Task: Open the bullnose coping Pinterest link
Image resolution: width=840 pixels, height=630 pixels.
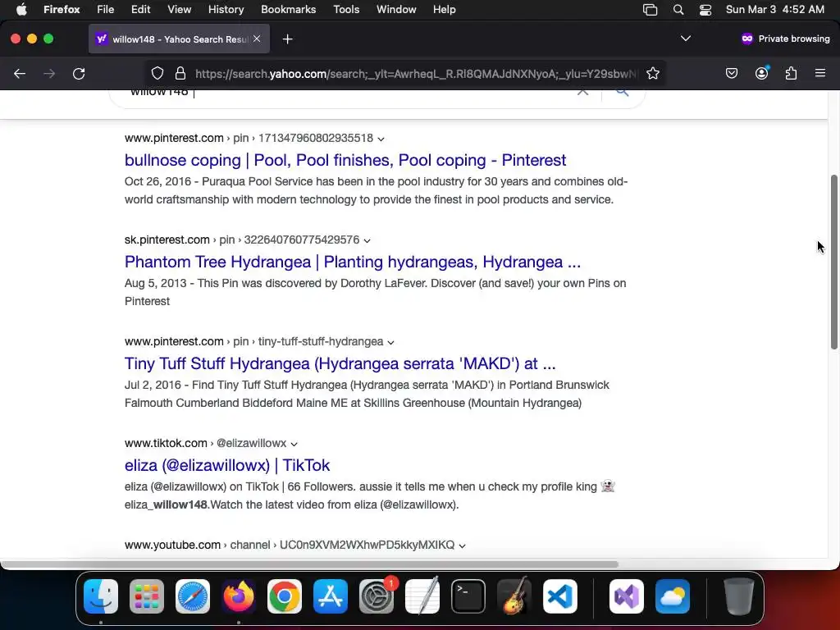Action: click(345, 160)
